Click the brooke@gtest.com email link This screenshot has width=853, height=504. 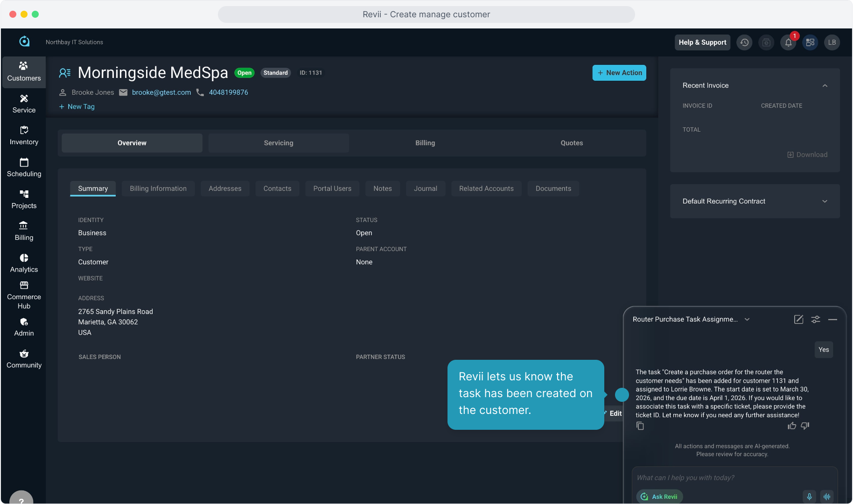[161, 92]
